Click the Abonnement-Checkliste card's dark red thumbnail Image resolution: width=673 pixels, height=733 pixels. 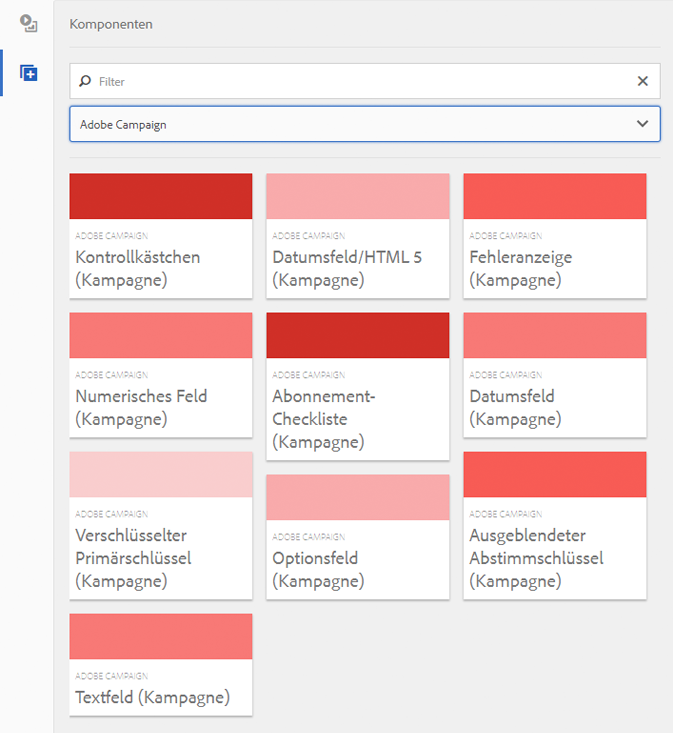[358, 335]
